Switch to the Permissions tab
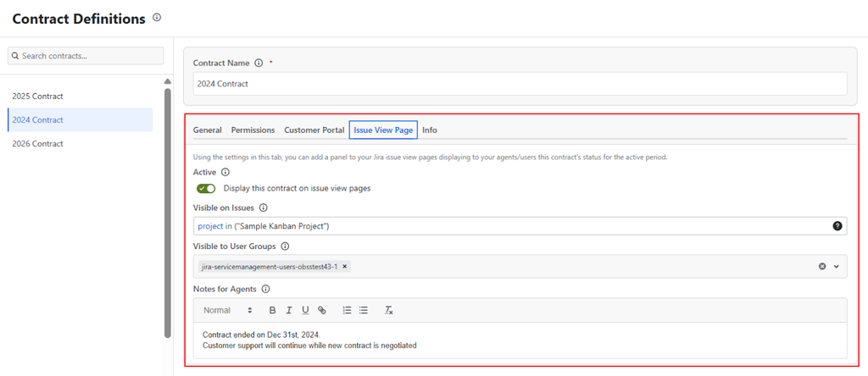 pyautogui.click(x=253, y=130)
